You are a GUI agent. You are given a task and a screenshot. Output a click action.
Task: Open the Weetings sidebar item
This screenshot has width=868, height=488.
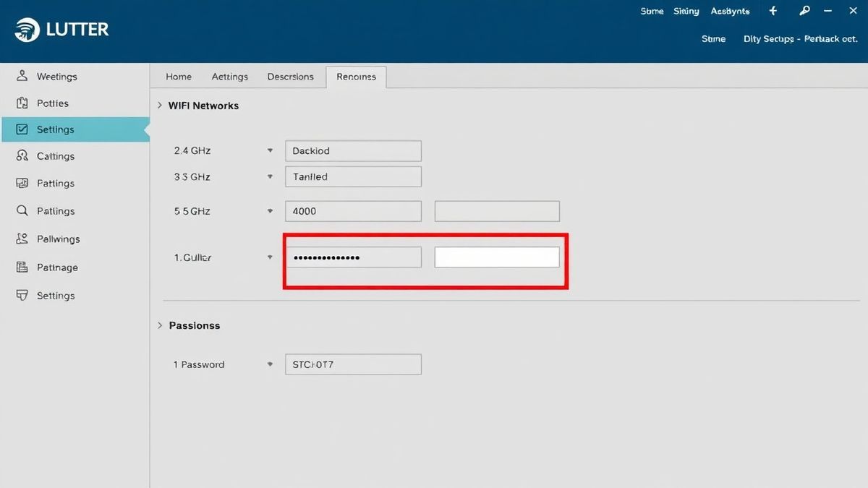pyautogui.click(x=75, y=76)
